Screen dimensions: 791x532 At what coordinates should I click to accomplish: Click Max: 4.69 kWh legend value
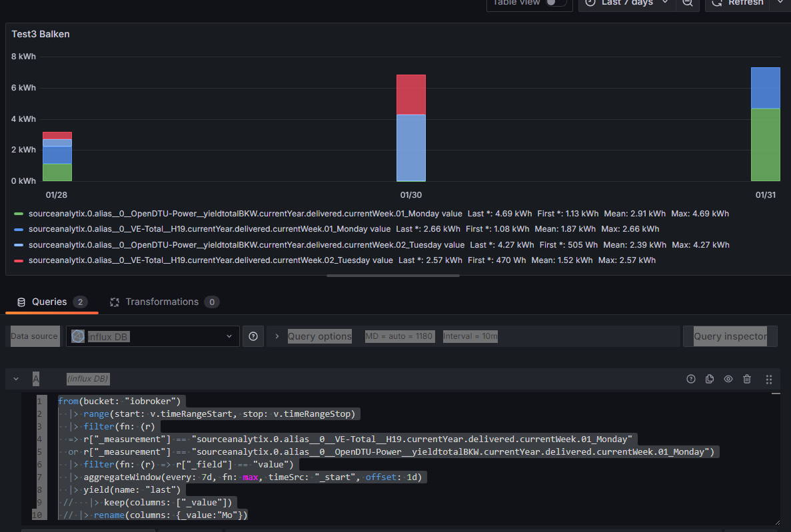coord(700,214)
